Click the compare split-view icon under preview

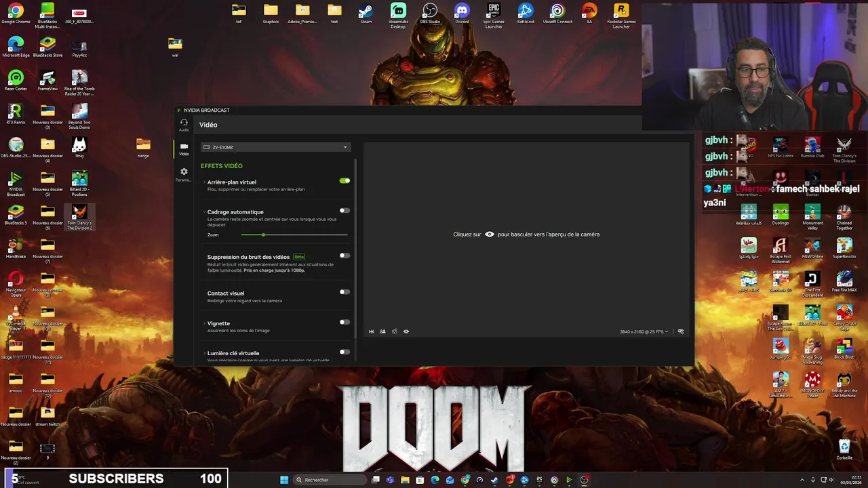coord(371,331)
